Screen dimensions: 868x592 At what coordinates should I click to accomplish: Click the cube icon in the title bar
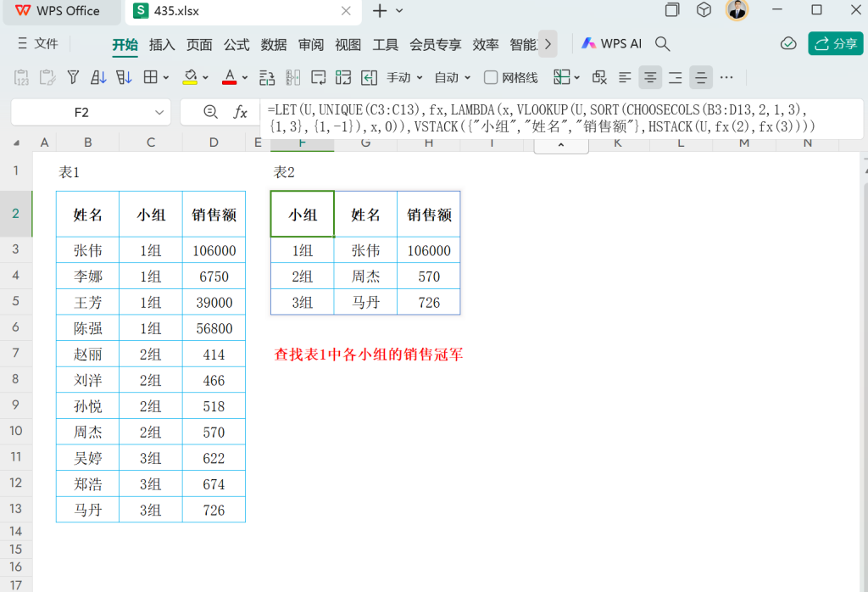704,10
